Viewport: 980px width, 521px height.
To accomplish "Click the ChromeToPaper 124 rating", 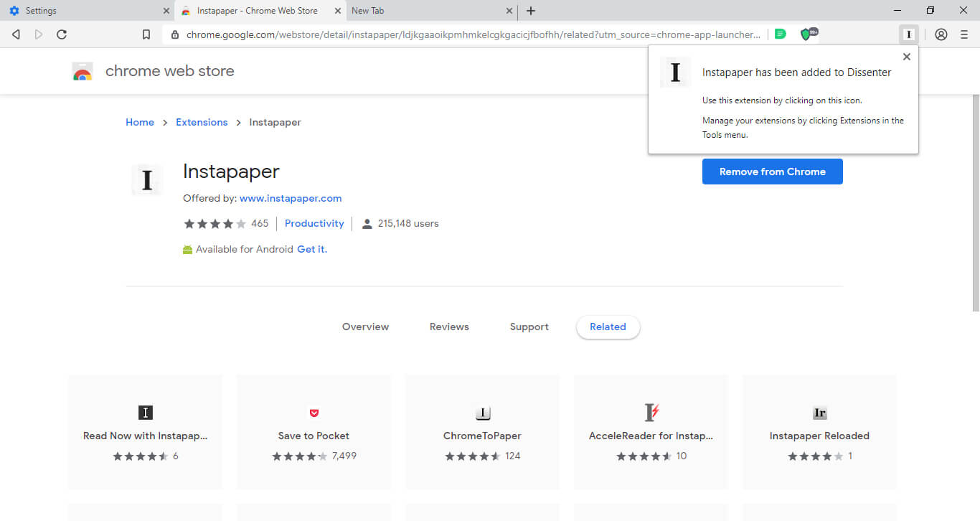I will click(x=483, y=456).
